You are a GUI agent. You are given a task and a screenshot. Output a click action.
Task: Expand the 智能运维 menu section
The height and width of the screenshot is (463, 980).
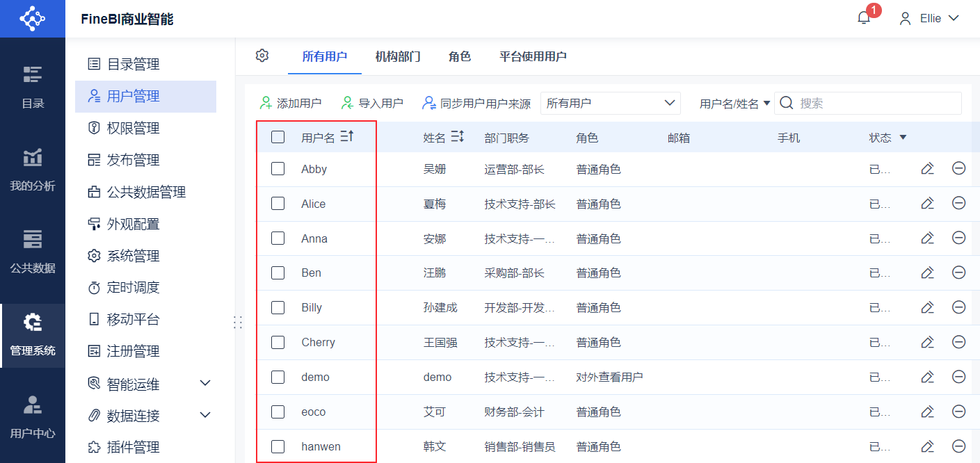point(205,383)
